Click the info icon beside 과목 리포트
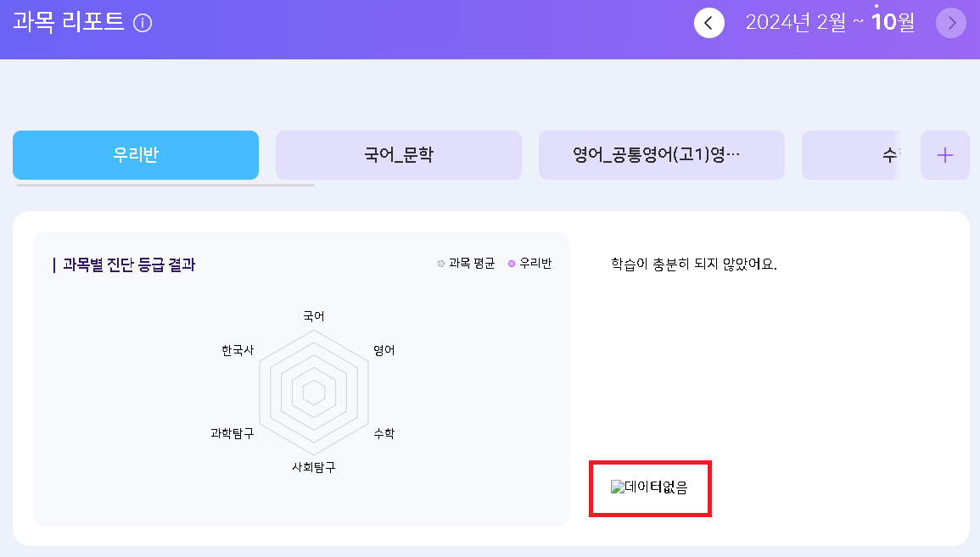Image resolution: width=980 pixels, height=557 pixels. click(143, 24)
